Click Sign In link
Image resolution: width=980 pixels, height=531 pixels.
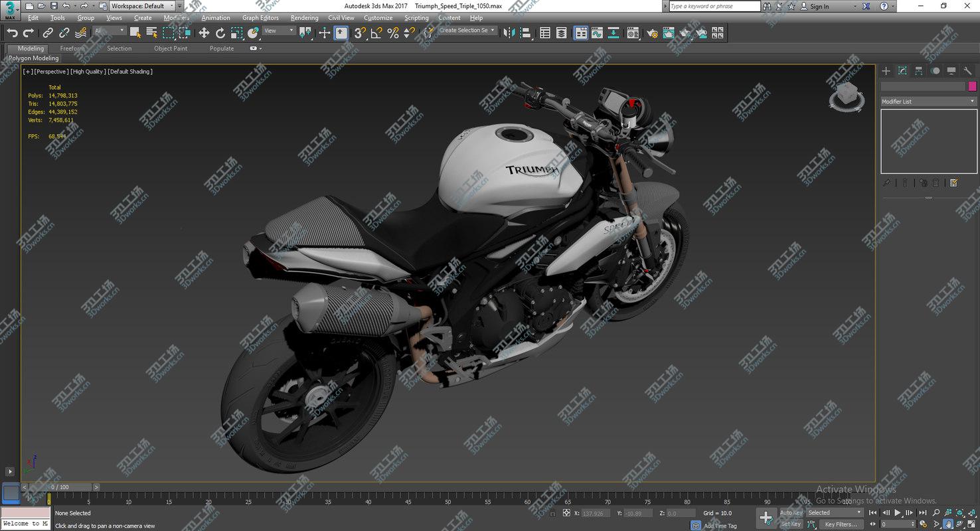click(x=819, y=7)
